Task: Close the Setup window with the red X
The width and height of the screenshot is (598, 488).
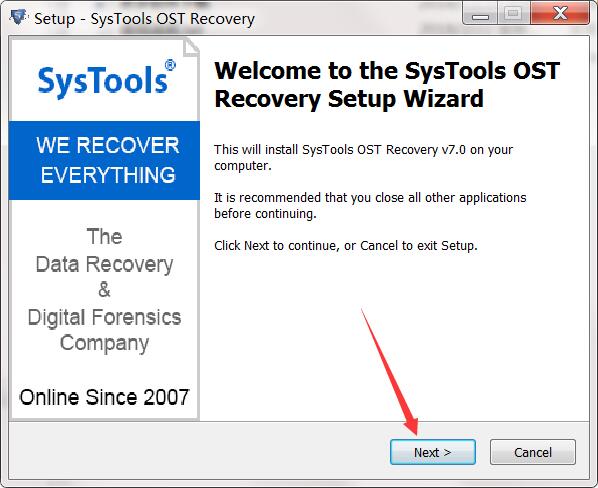Action: click(x=559, y=14)
